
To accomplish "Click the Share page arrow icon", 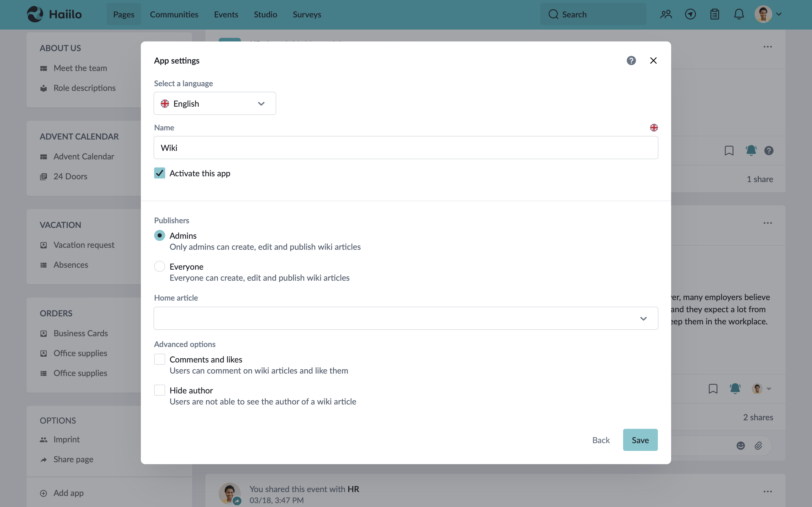I will coord(44,459).
